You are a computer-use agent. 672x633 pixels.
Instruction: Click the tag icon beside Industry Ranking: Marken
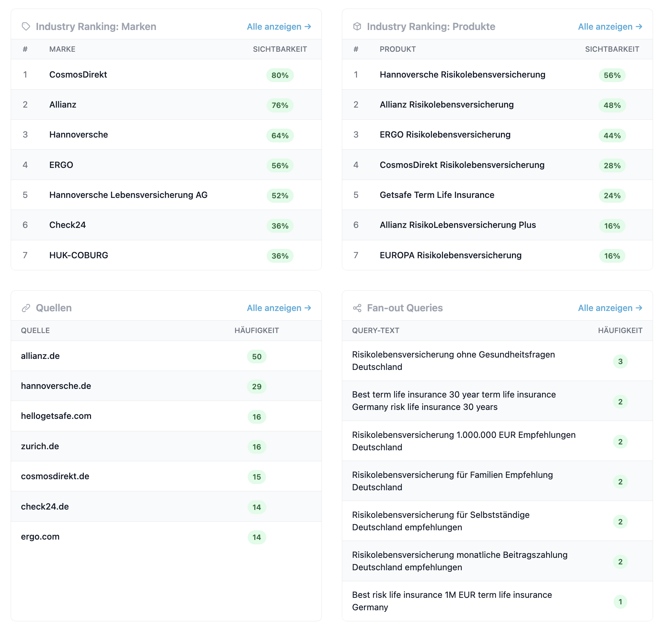26,26
